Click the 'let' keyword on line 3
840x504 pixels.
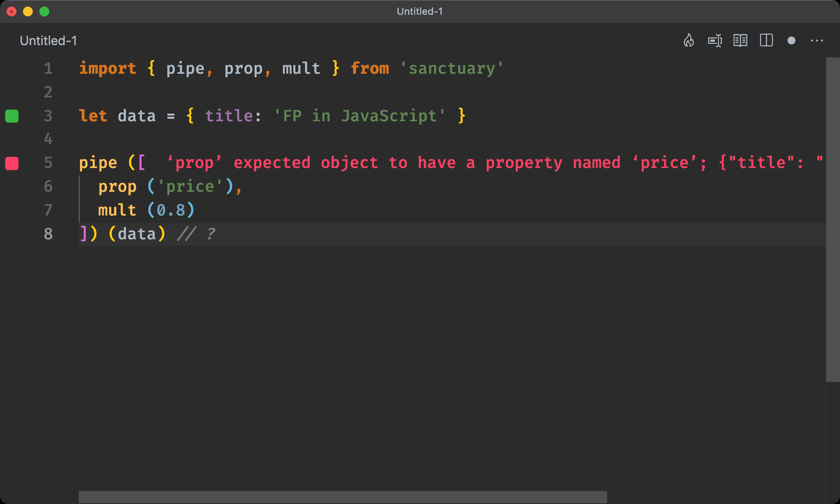tap(93, 116)
